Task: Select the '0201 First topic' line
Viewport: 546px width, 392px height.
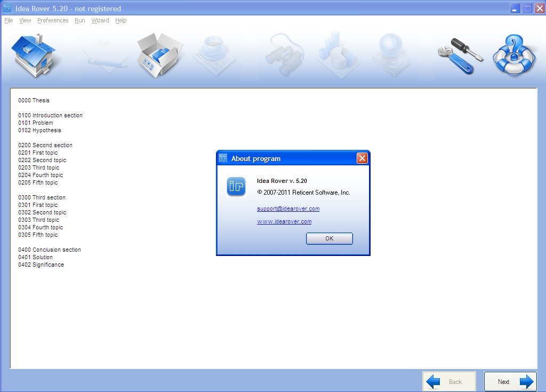Action: tap(38, 153)
